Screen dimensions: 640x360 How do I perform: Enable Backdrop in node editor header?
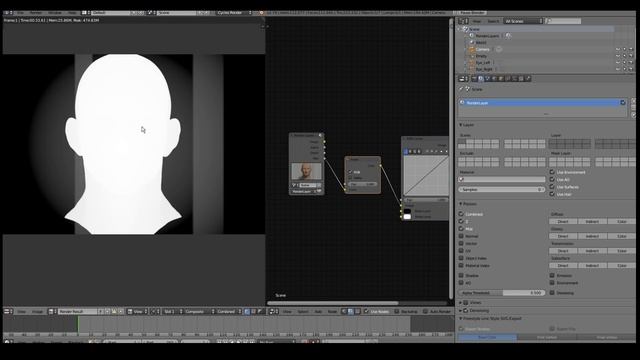click(397, 311)
